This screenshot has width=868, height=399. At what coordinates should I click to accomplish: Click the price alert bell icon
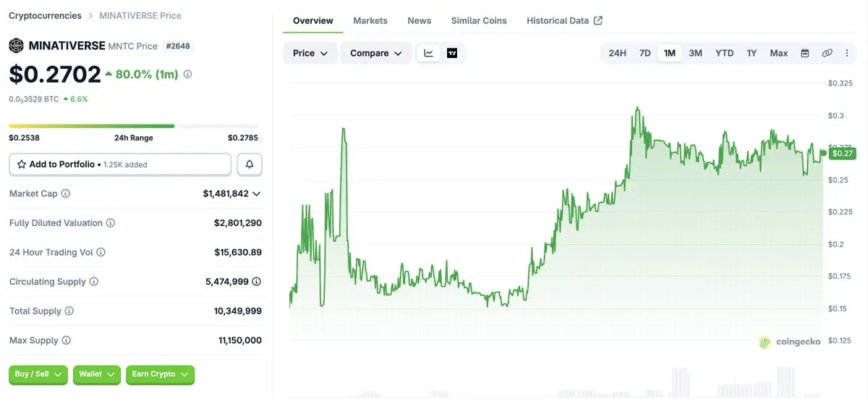click(250, 164)
